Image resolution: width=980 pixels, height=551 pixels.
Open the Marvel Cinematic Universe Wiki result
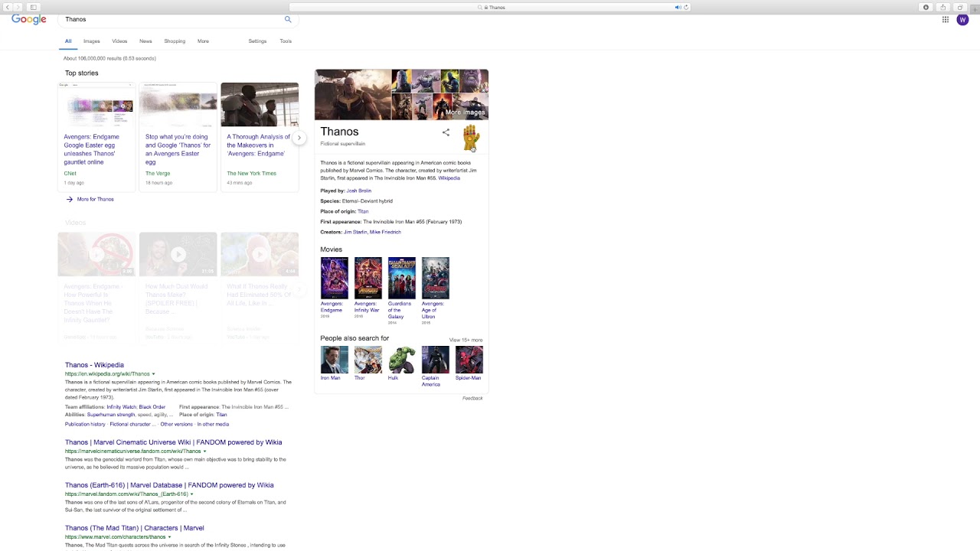[174, 442]
